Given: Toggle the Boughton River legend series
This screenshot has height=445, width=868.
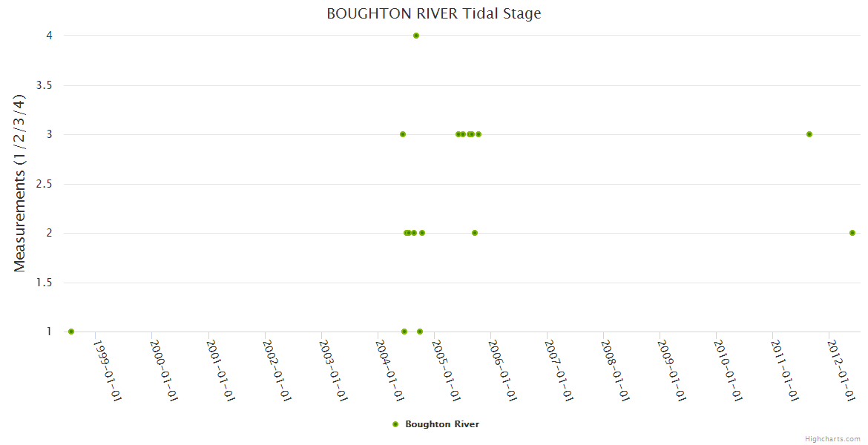Looking at the screenshot, I should pyautogui.click(x=441, y=424).
